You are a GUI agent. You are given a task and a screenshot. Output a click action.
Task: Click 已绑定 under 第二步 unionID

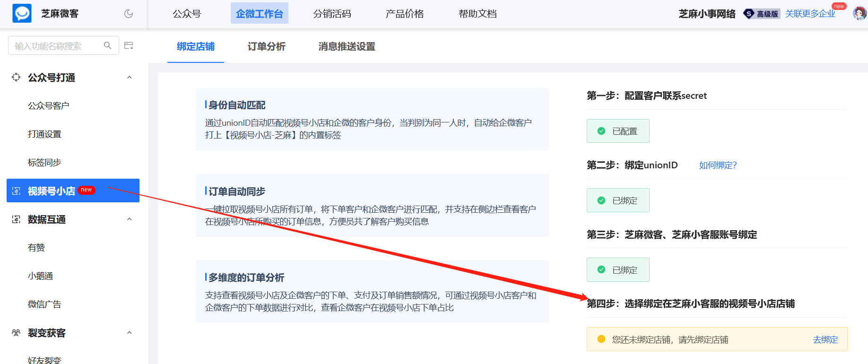618,200
